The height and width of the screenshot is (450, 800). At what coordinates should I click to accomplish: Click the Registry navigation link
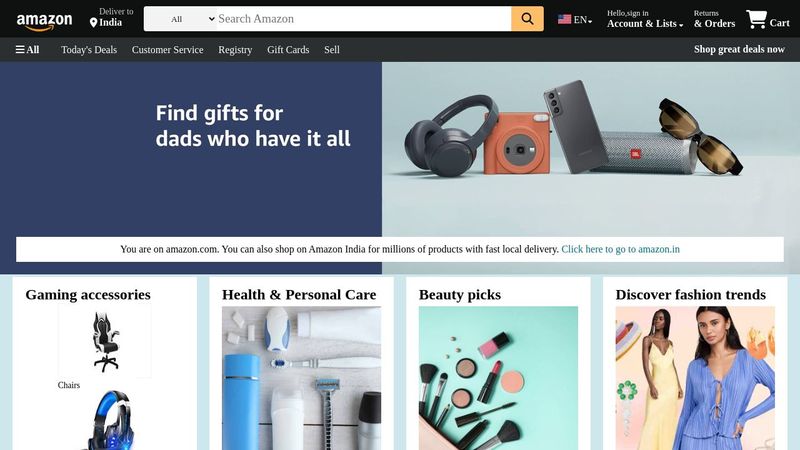pyautogui.click(x=235, y=49)
